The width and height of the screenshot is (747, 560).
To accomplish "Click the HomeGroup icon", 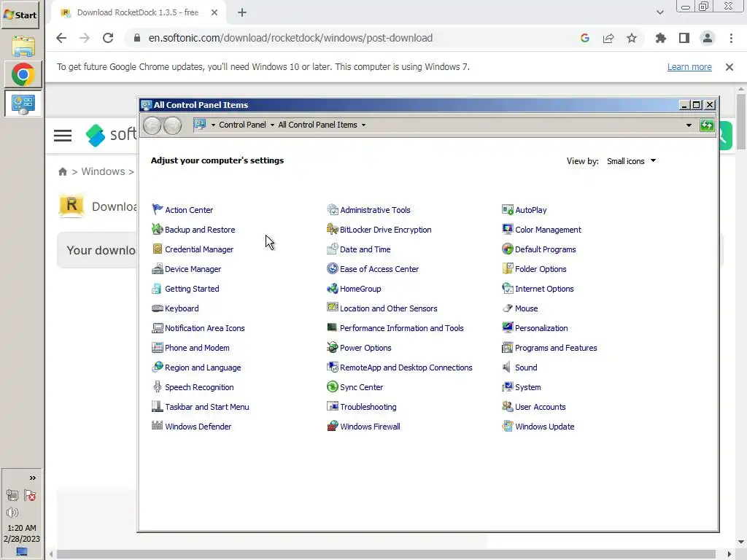I will tap(332, 289).
